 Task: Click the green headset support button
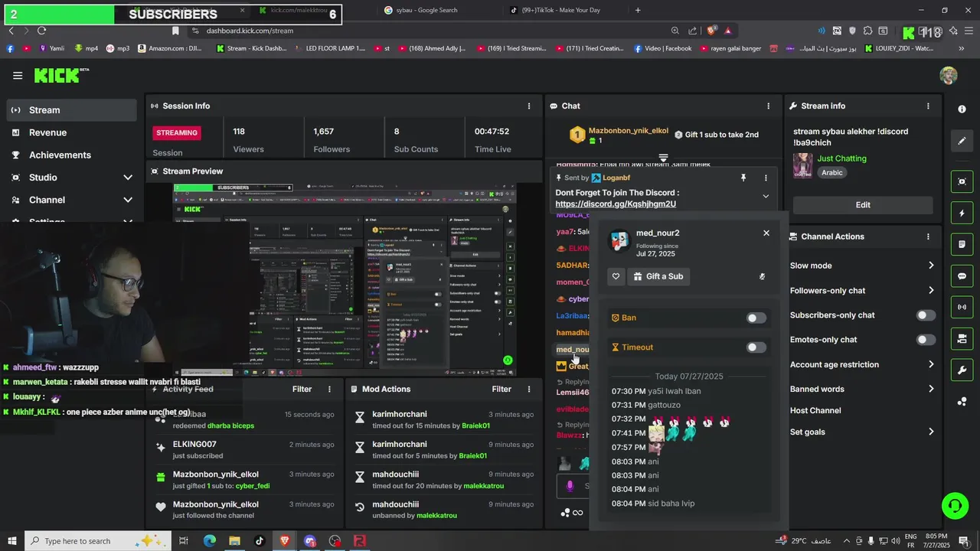coord(954,506)
